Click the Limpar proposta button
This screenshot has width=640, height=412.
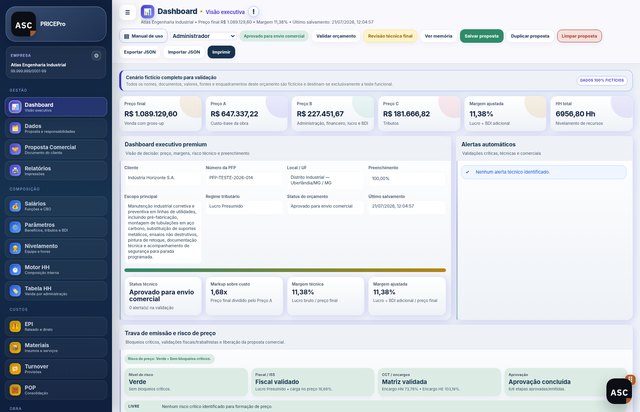(x=579, y=36)
